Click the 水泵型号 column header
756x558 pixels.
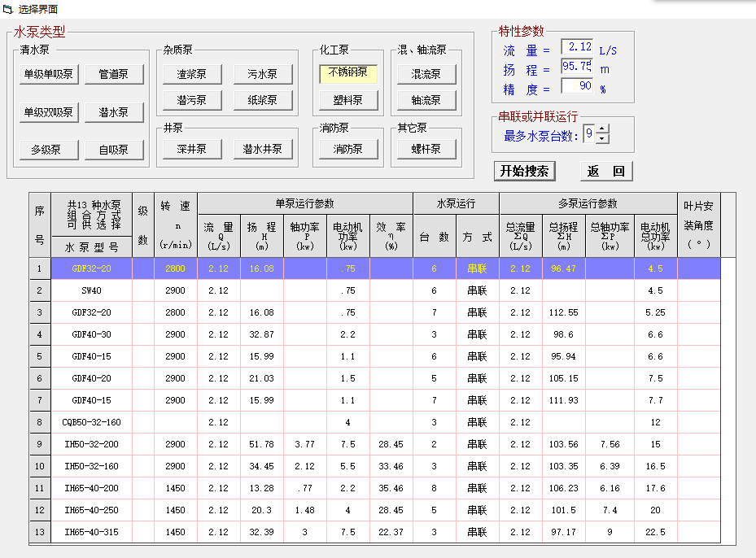tap(92, 247)
